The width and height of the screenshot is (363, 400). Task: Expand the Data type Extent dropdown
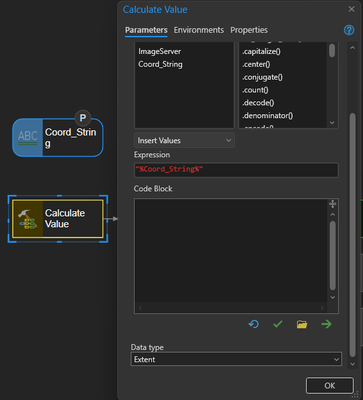click(x=236, y=359)
